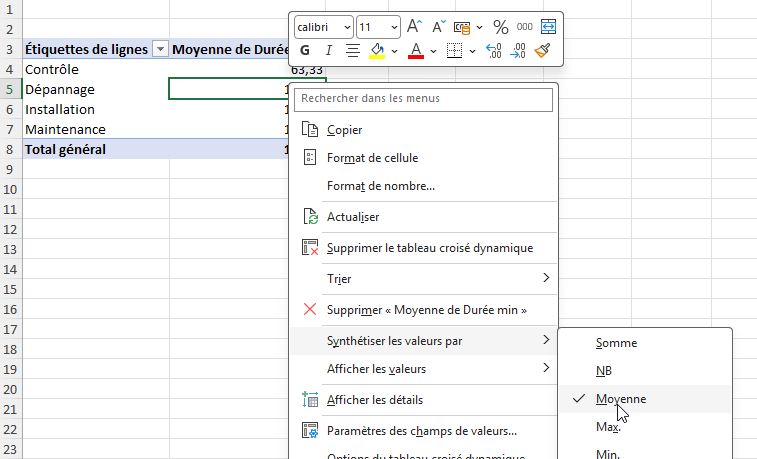Click the Actualiser refresh icon
757x459 pixels.
310,216
